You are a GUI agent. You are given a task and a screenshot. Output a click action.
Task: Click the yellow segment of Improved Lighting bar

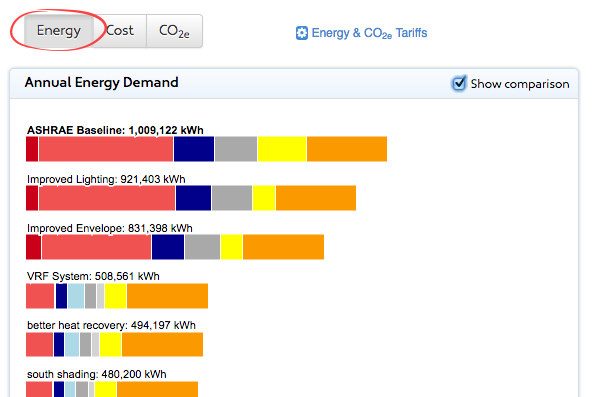click(x=264, y=198)
